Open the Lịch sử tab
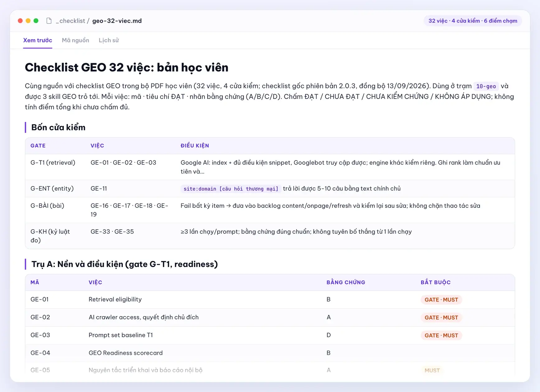The height and width of the screenshot is (392, 540). click(109, 40)
